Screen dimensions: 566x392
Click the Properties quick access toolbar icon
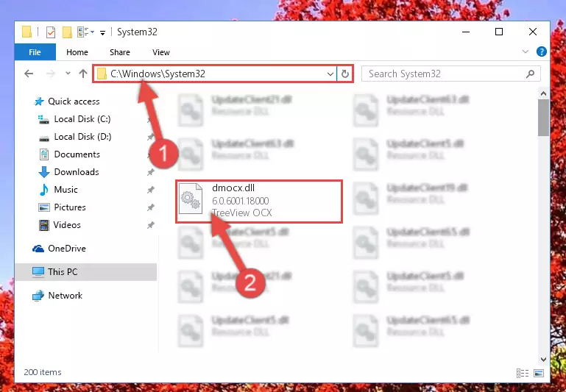click(51, 32)
